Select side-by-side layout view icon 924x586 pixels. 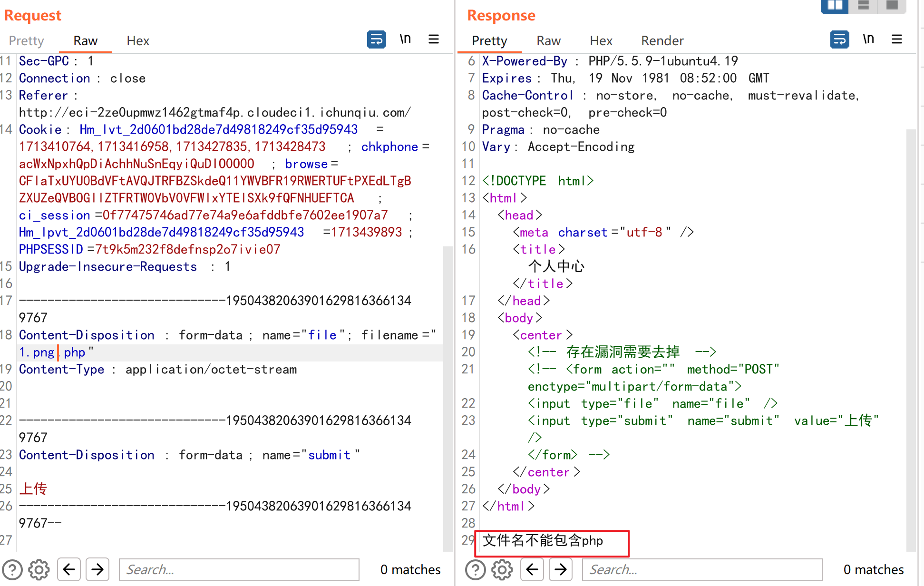click(x=835, y=6)
